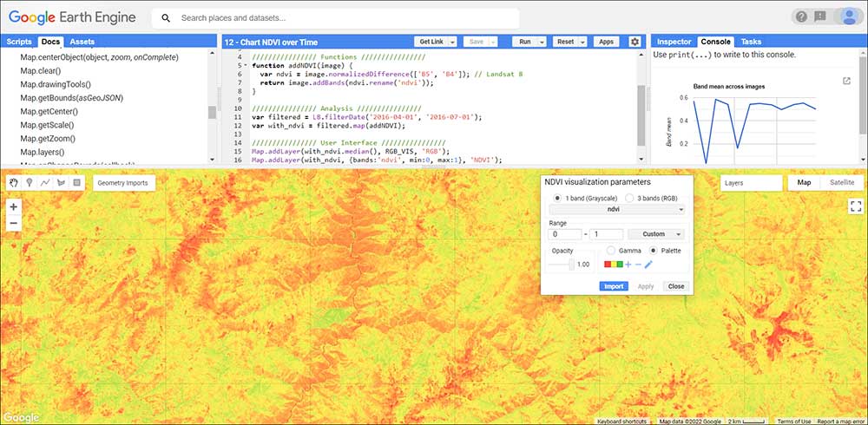
Task: Click the Run button
Action: pos(525,42)
